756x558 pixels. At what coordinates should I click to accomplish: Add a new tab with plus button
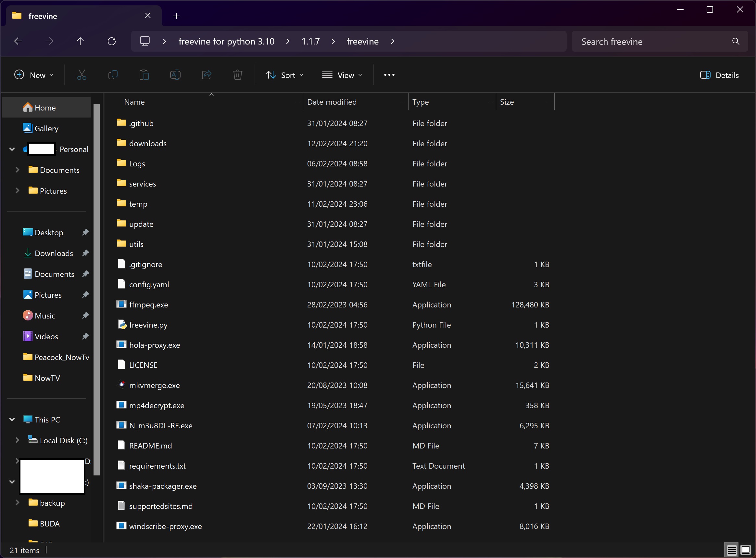(x=176, y=16)
